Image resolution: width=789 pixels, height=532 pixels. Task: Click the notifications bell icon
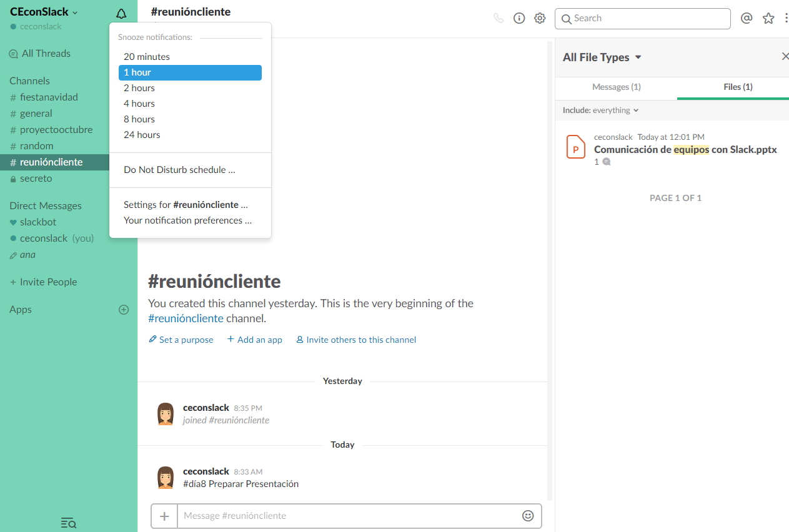click(x=121, y=14)
